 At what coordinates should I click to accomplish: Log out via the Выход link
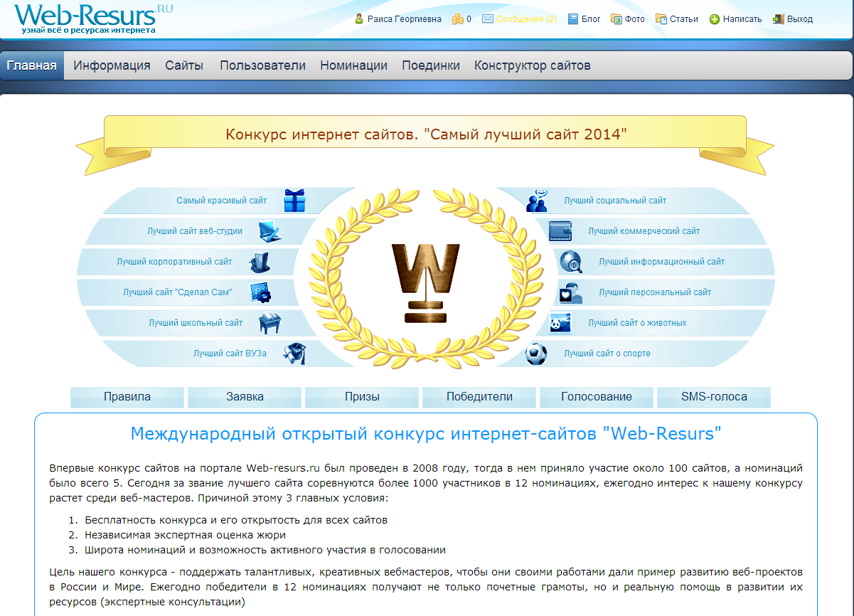(x=800, y=19)
